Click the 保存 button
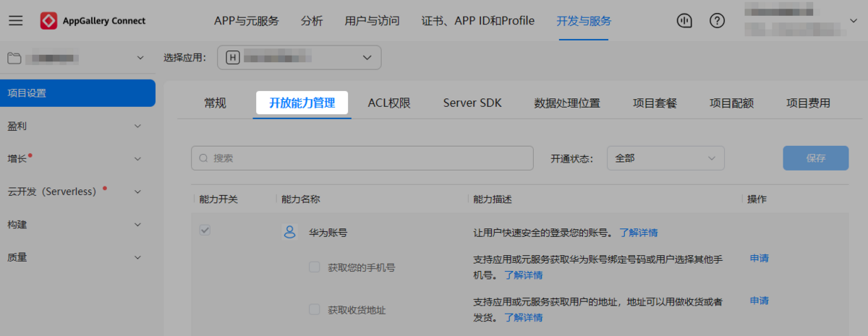The height and width of the screenshot is (336, 868). pos(815,158)
